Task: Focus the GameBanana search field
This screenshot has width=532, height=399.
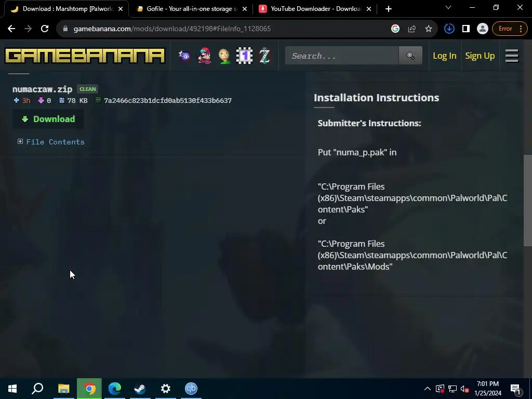Action: [x=342, y=56]
